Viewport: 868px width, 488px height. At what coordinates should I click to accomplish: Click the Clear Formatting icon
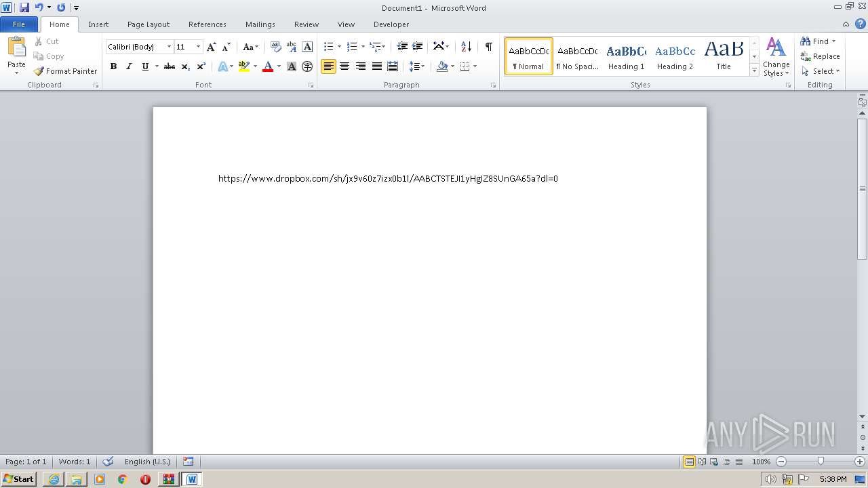[x=276, y=47]
